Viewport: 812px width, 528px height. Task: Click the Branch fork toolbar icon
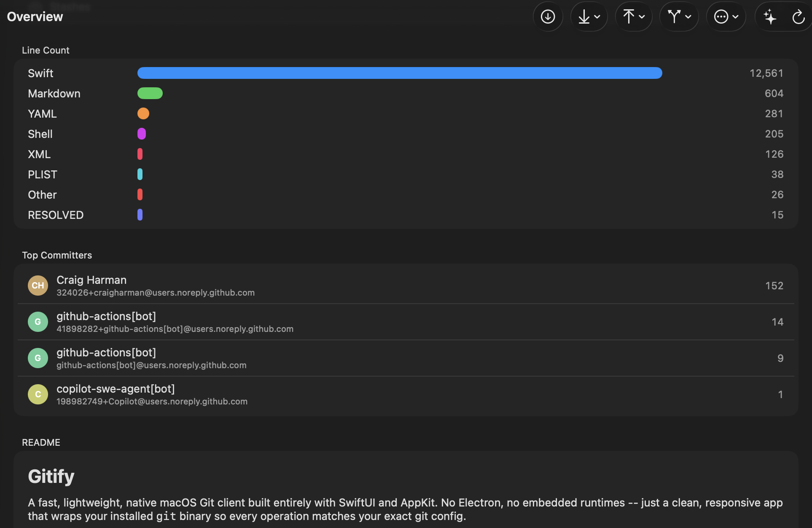pos(674,17)
